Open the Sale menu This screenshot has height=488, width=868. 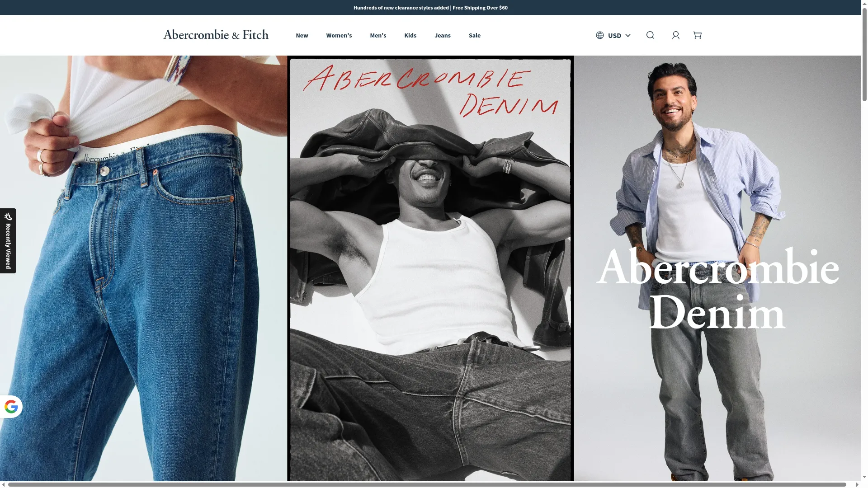coord(475,35)
